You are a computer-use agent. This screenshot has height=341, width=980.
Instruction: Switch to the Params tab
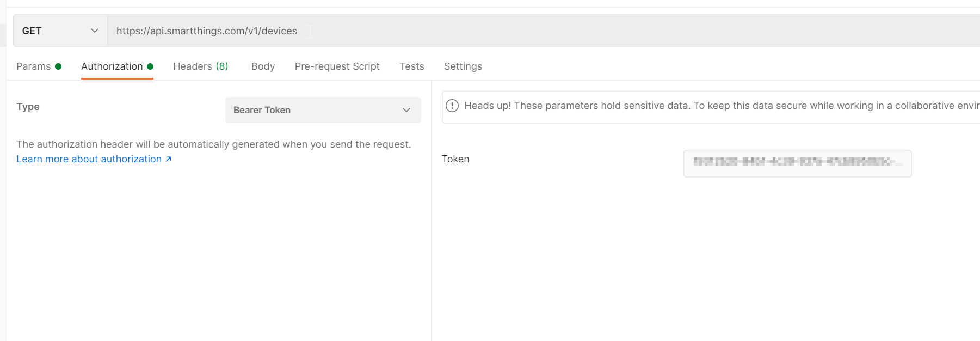coord(33,66)
